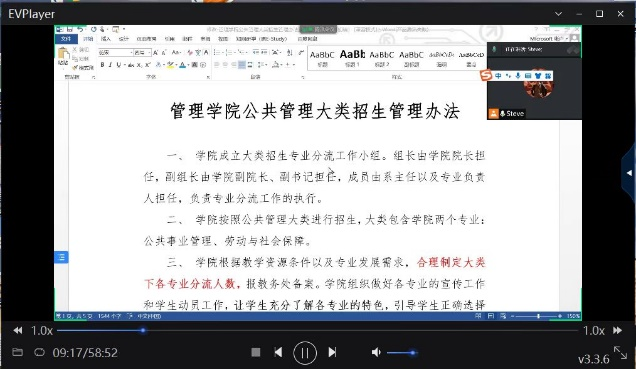The width and height of the screenshot is (636, 369).
Task: Click the Steve participant name label
Action: [515, 114]
